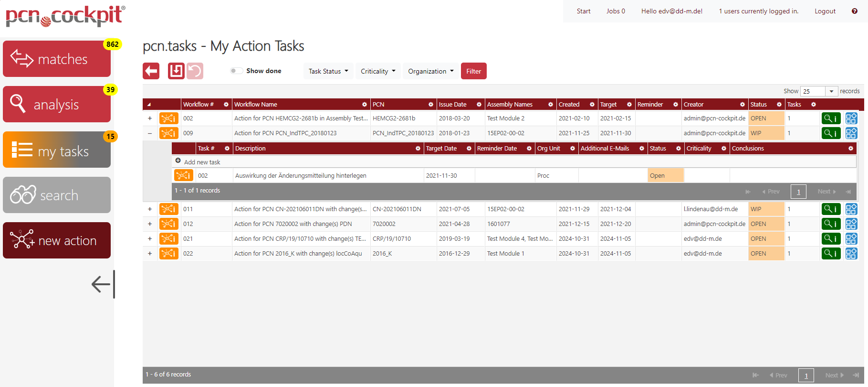Click orange icon of task 002

[183, 176]
